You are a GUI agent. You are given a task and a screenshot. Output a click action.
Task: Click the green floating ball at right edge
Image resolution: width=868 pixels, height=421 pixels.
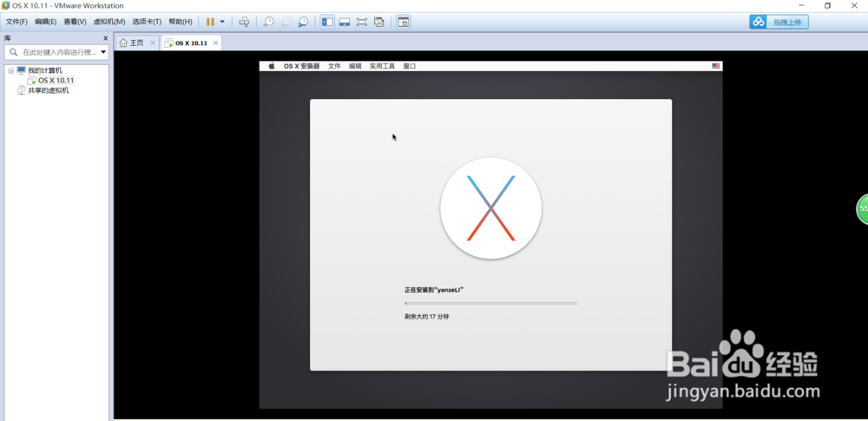click(x=862, y=209)
